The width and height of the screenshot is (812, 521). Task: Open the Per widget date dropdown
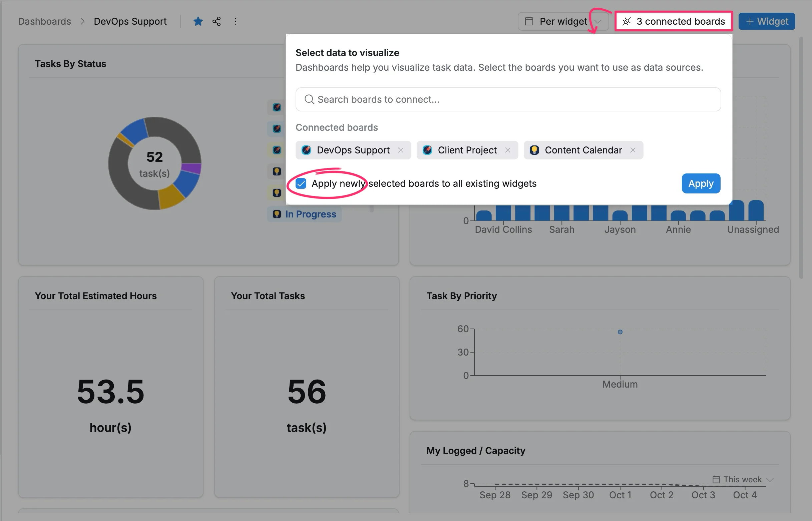[563, 21]
